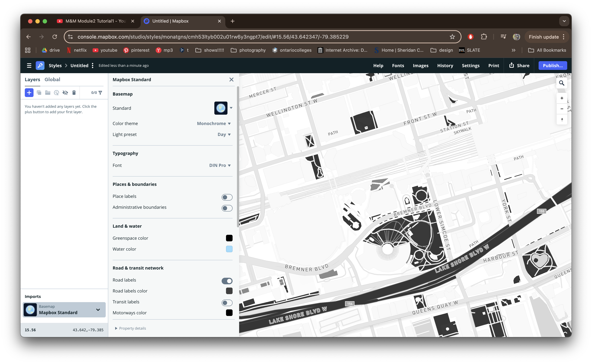The image size is (592, 364).
Task: Change the Light preset from Day
Action: click(x=224, y=134)
